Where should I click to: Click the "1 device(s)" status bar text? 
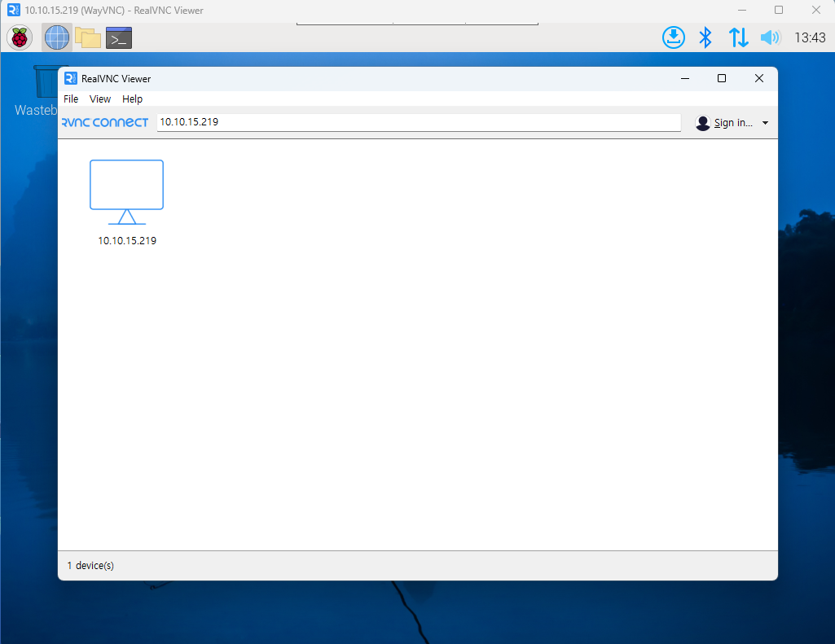tap(90, 566)
